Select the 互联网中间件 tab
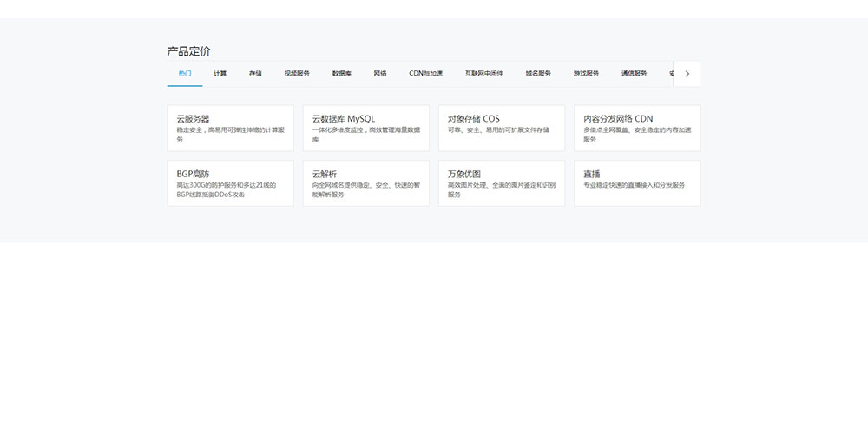 (483, 74)
